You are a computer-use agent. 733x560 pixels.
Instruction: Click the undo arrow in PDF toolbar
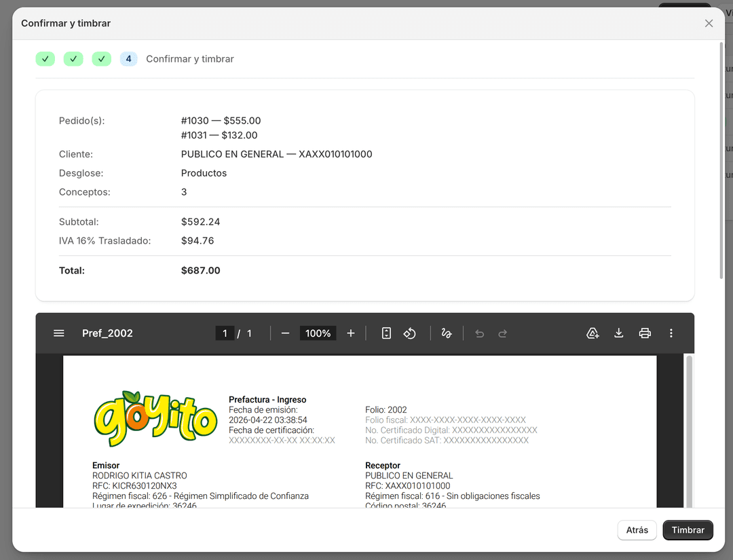tap(479, 333)
